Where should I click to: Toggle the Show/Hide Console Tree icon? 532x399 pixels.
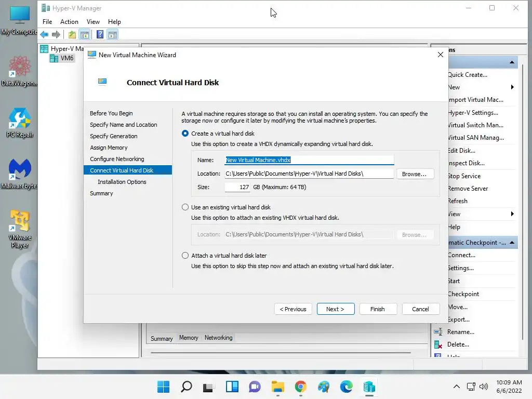[x=85, y=35]
